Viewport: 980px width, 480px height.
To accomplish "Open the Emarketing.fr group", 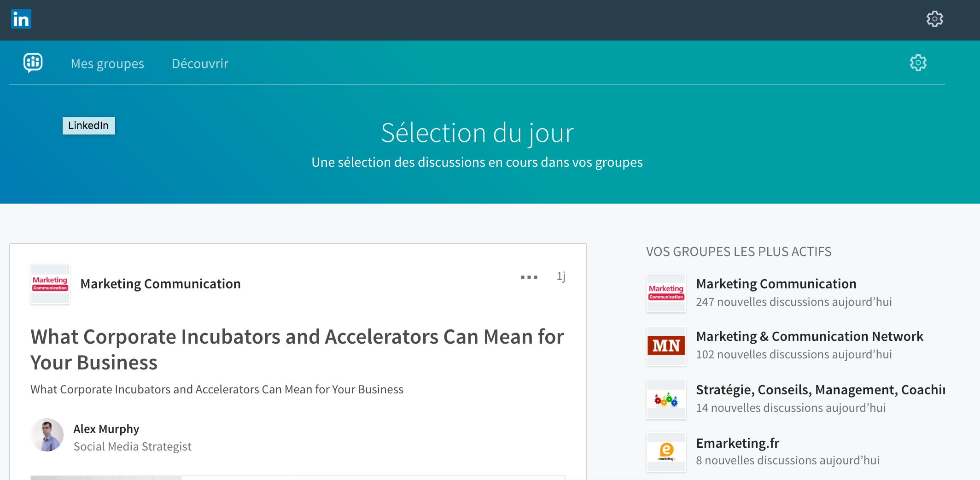I will click(738, 443).
